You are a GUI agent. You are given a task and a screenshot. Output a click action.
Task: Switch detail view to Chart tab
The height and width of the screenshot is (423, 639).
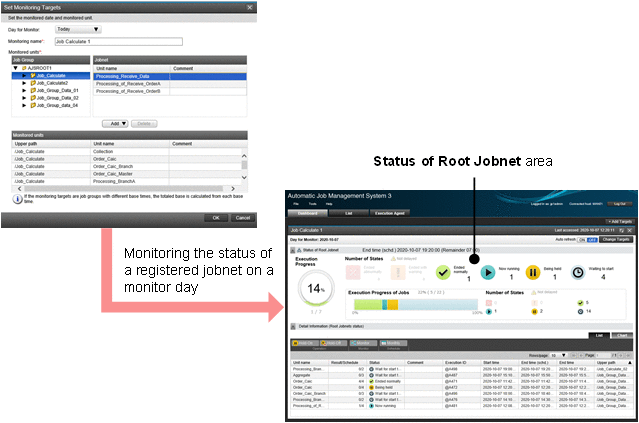(622, 335)
